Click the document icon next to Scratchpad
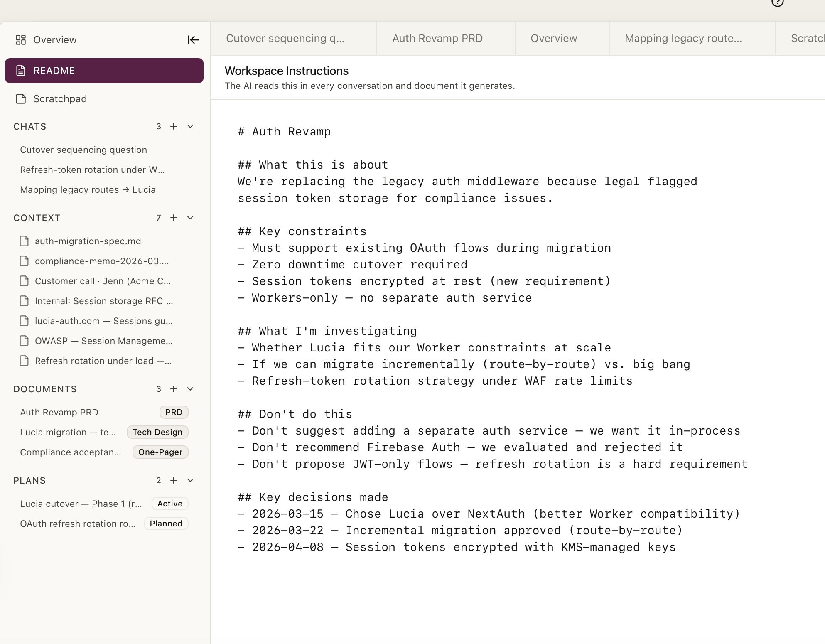825x644 pixels. 20,99
